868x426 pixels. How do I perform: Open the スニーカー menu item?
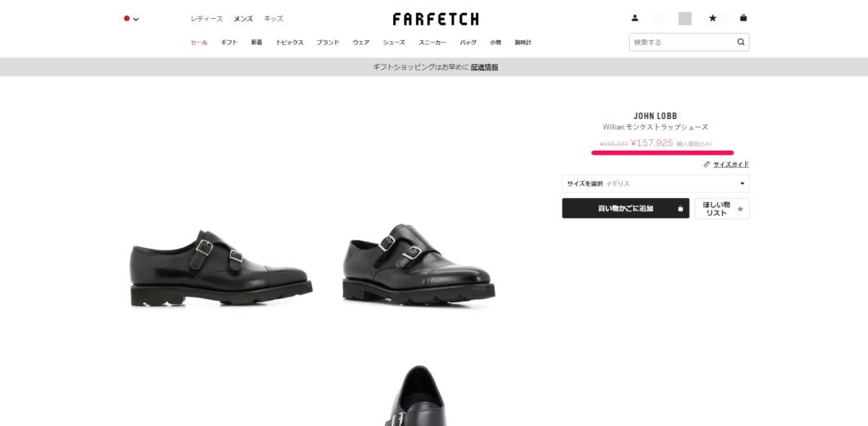click(432, 42)
